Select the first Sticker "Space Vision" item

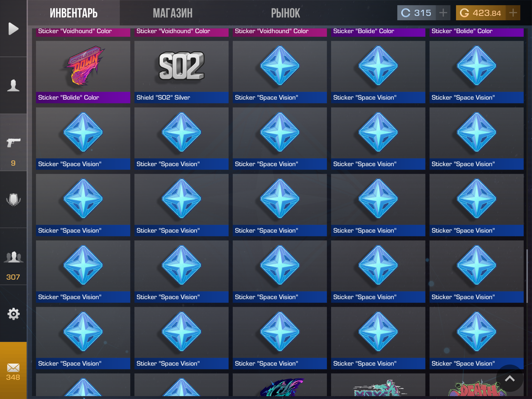[x=280, y=72]
